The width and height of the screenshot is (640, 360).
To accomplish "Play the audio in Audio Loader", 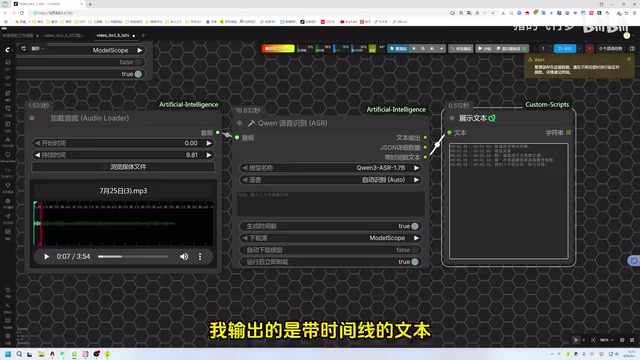I will click(x=47, y=257).
